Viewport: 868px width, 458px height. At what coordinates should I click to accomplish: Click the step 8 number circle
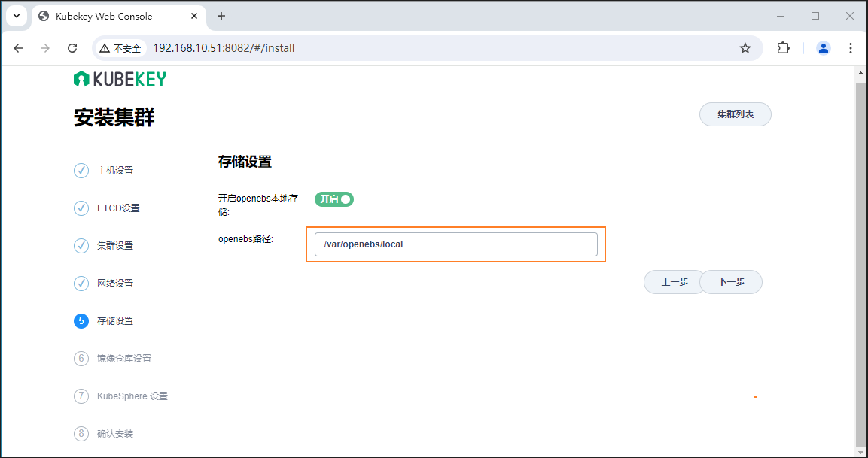click(81, 434)
